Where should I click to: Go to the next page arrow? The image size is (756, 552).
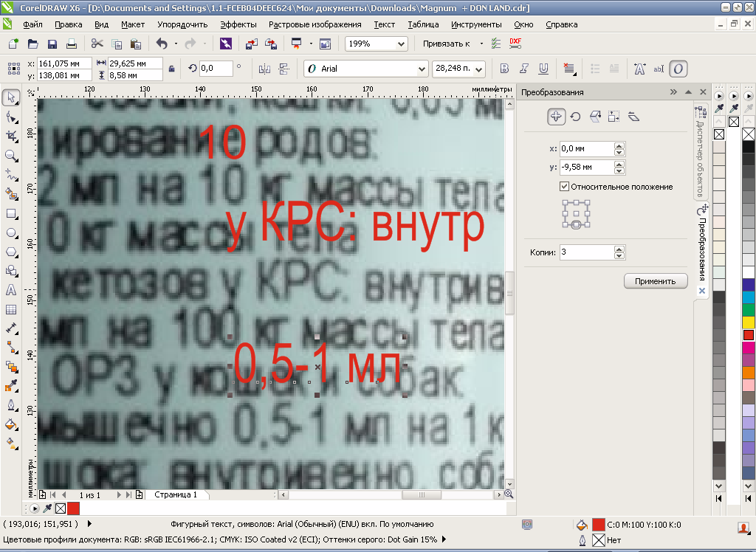(x=119, y=494)
